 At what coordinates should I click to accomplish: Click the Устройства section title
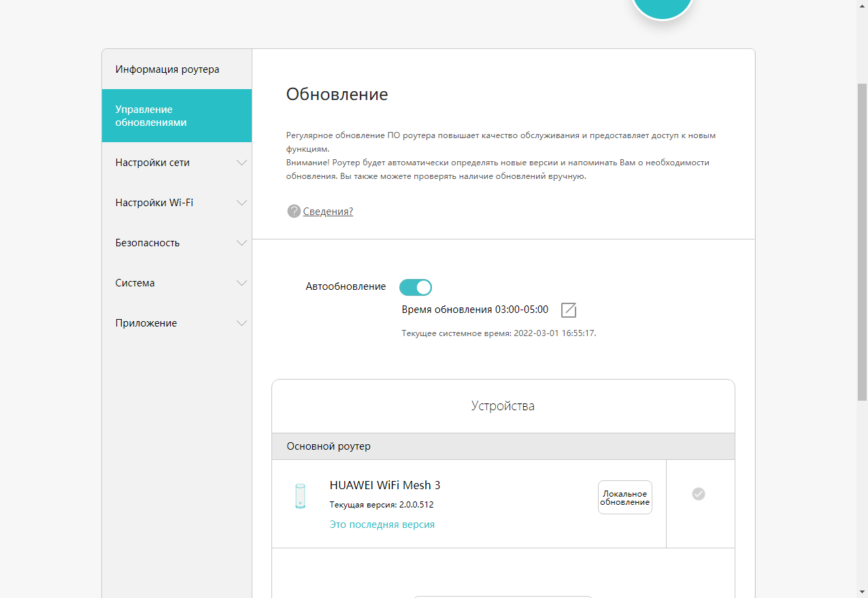click(x=503, y=406)
